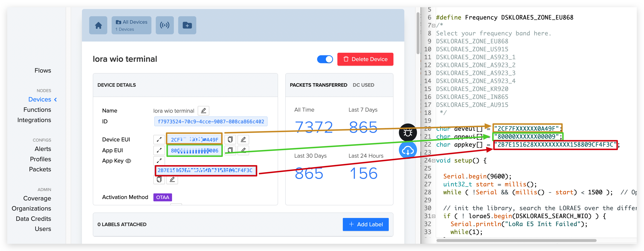The image size is (644, 251).
Task: Collapse the if block fold on line 31
Action: [x=433, y=216]
